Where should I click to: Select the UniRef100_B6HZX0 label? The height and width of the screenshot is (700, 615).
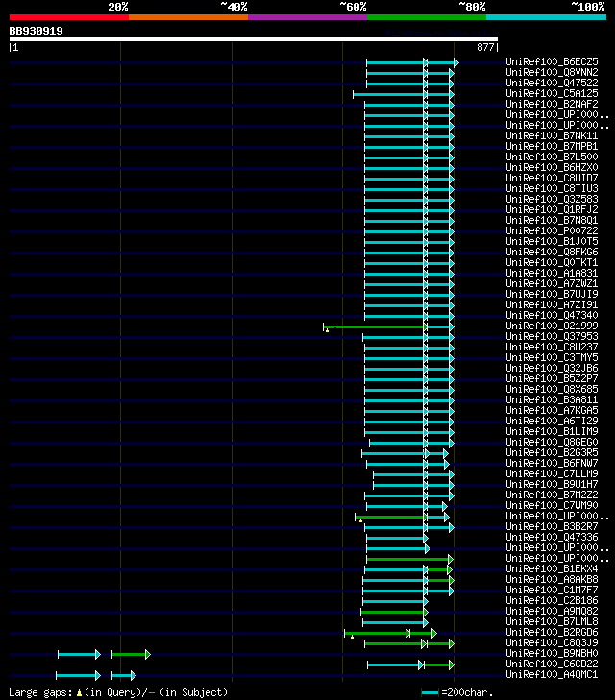(552, 167)
